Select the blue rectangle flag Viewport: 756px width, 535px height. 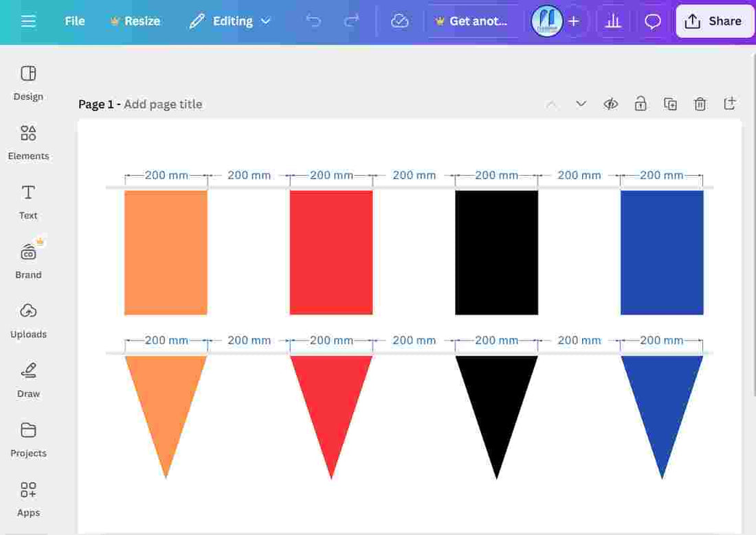click(x=662, y=253)
